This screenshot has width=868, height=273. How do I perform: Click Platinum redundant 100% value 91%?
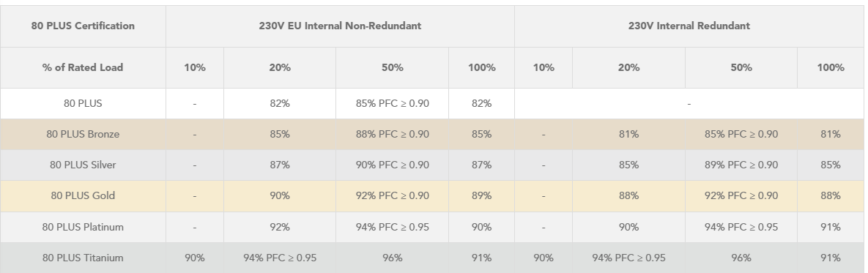831,227
